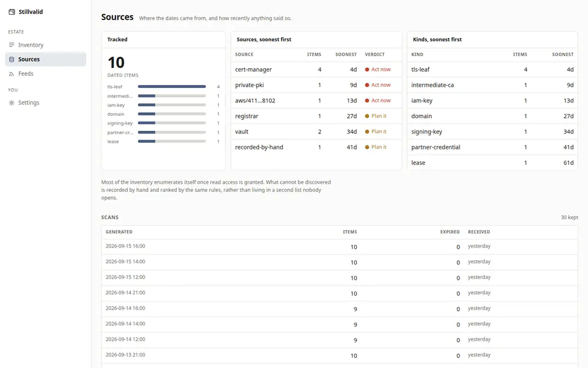Image resolution: width=588 pixels, height=368 pixels.
Task: Click the GENERATED column header in Scans
Action: pos(119,232)
